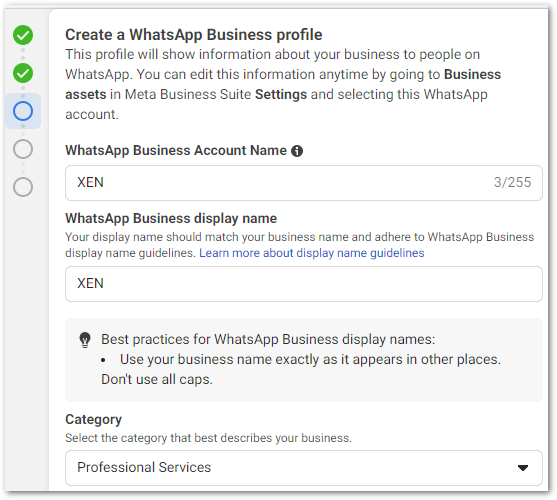Focus the WhatsApp Business Account Name field
The width and height of the screenshot is (557, 500).
[304, 183]
